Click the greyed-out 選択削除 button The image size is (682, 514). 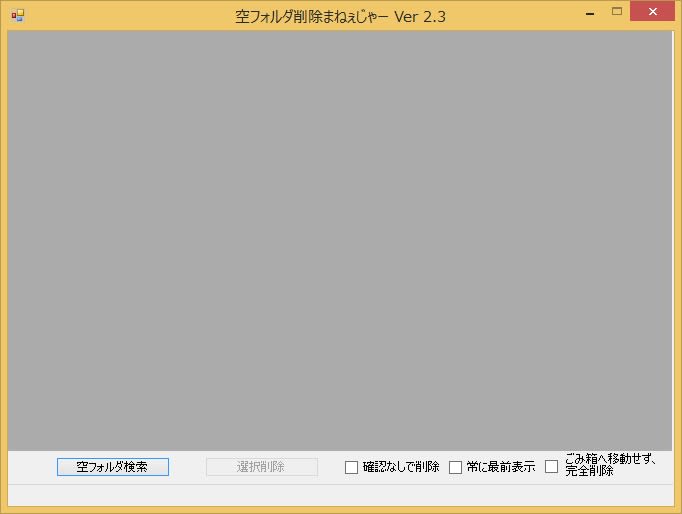[x=261, y=467]
